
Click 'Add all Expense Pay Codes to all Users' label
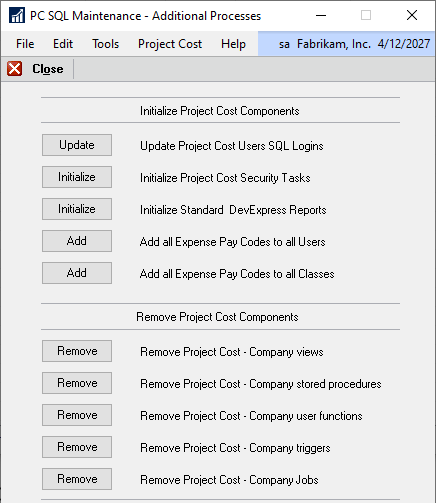click(233, 242)
